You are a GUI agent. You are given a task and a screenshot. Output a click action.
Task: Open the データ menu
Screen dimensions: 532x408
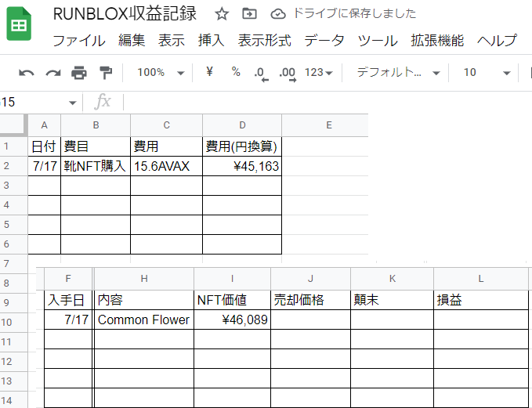[324, 41]
